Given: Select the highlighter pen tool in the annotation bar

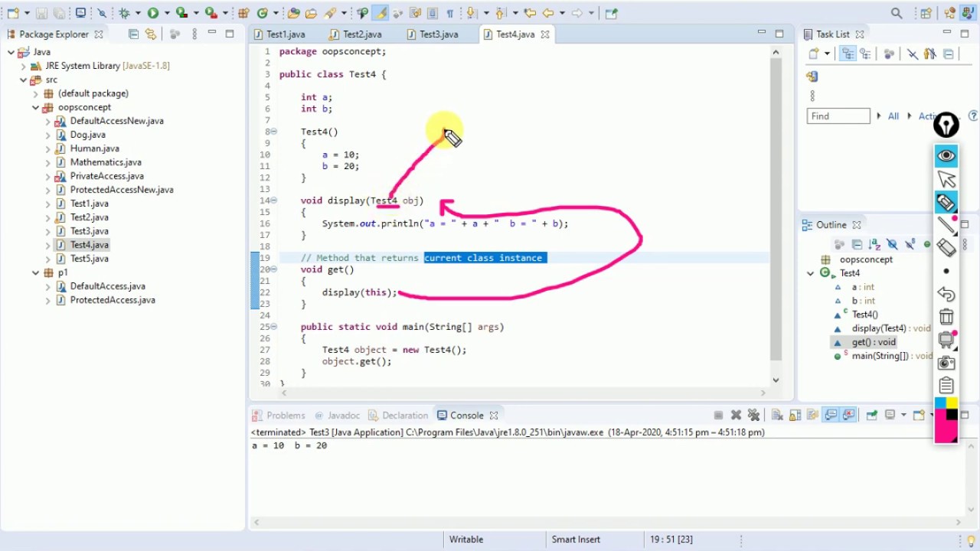Looking at the screenshot, I should (x=946, y=202).
